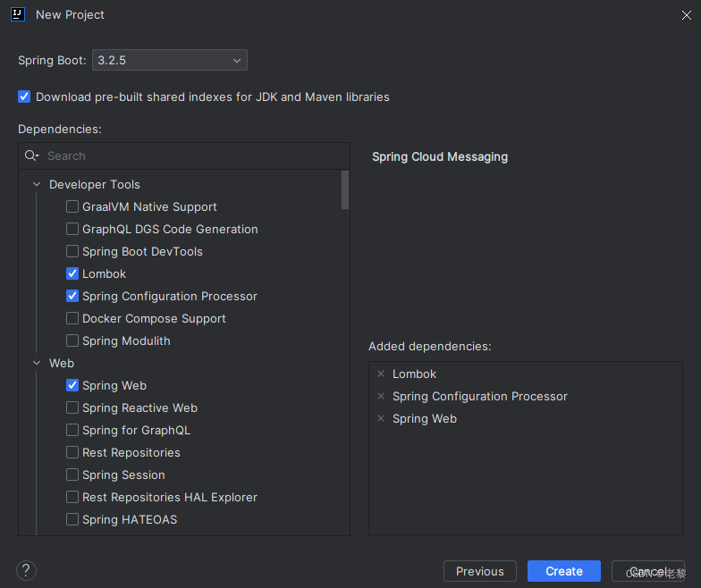Close the New Project dialog
The image size is (701, 588).
click(687, 15)
